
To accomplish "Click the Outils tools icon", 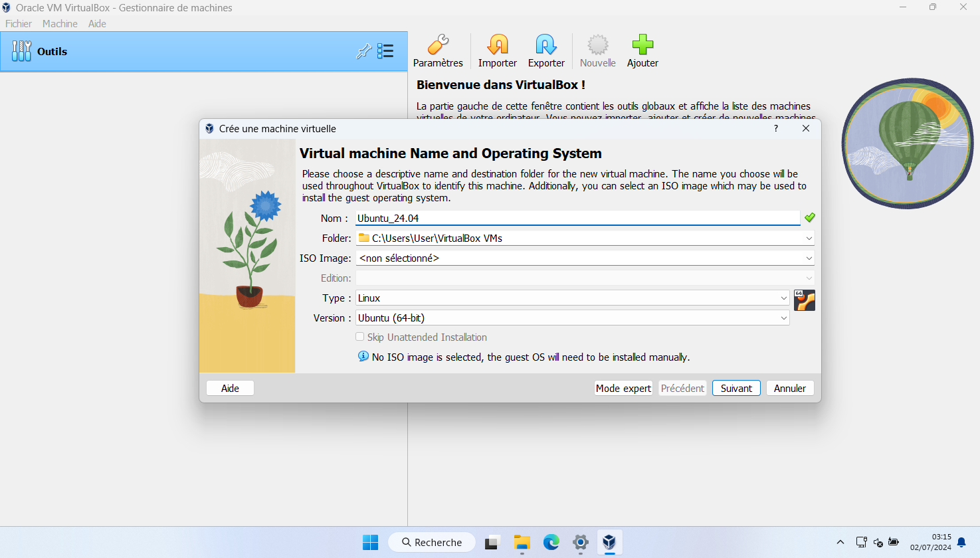I will (x=21, y=51).
